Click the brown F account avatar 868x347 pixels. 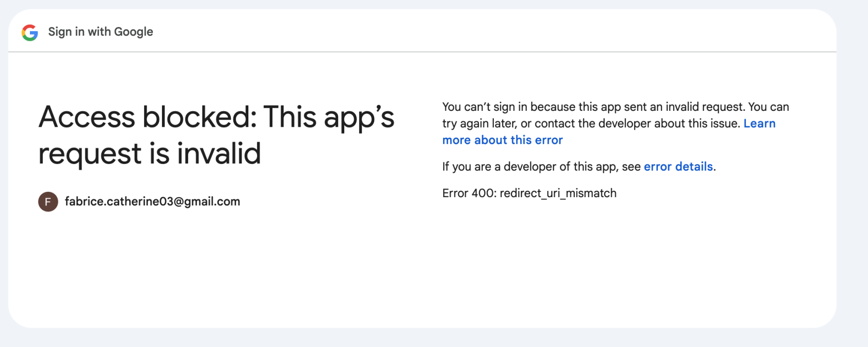[x=48, y=201]
